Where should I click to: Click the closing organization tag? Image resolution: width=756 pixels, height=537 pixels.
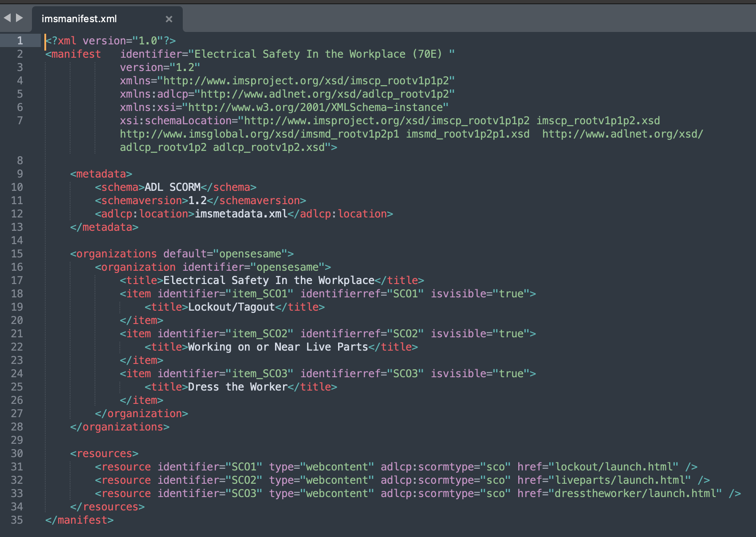tap(142, 414)
